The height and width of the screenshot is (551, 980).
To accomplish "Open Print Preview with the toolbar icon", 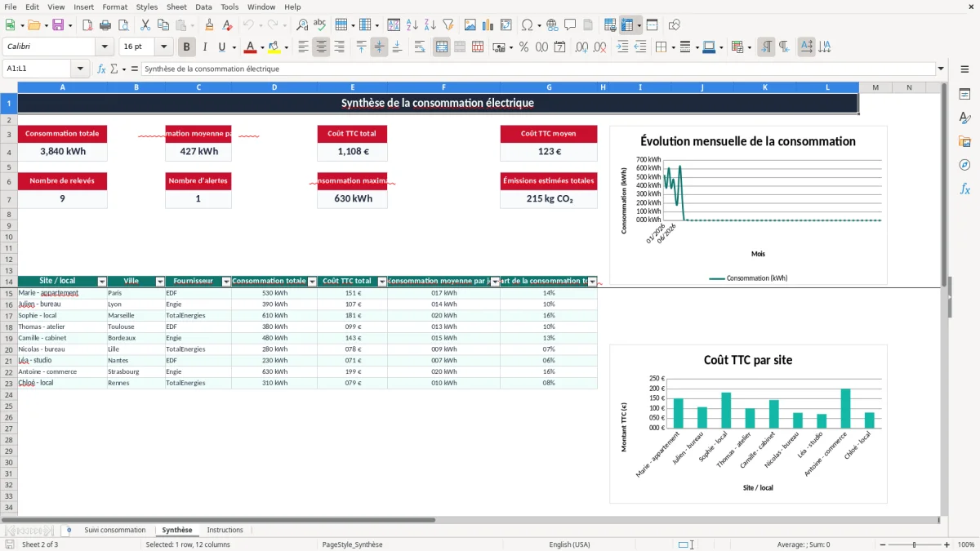I will 123,25.
